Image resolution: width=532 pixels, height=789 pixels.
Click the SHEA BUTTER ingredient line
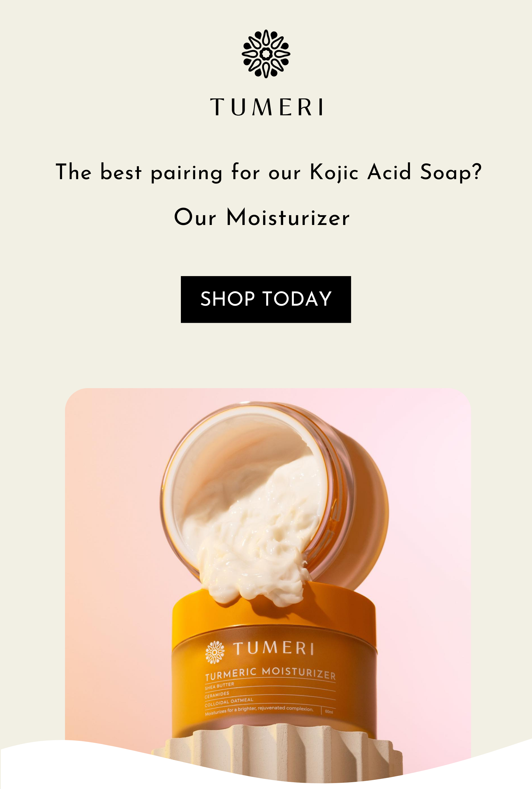[219, 686]
